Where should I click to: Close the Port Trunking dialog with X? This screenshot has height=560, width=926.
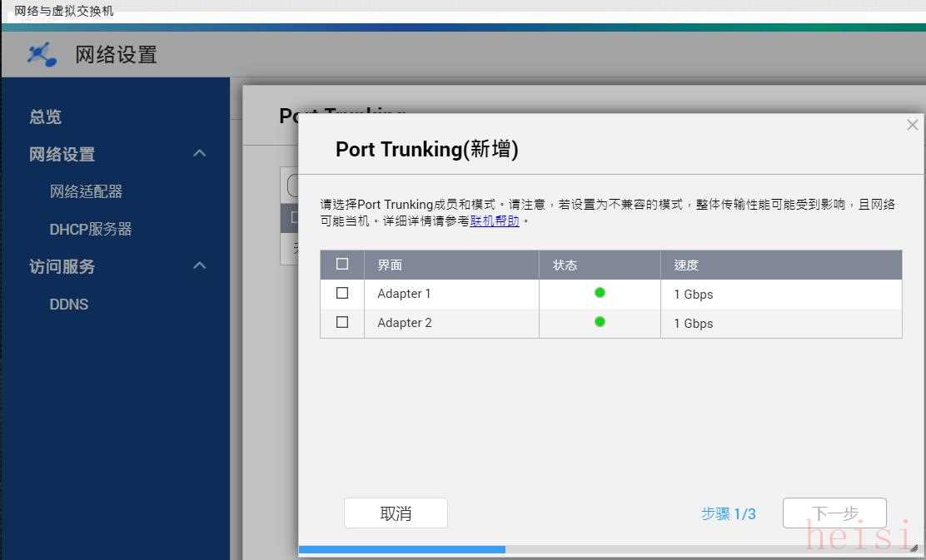[x=912, y=125]
